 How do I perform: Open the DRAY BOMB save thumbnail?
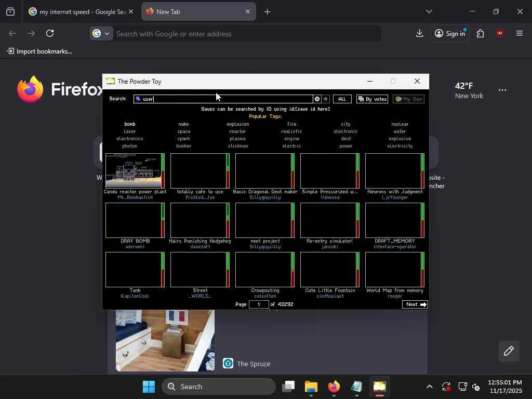[135, 220]
